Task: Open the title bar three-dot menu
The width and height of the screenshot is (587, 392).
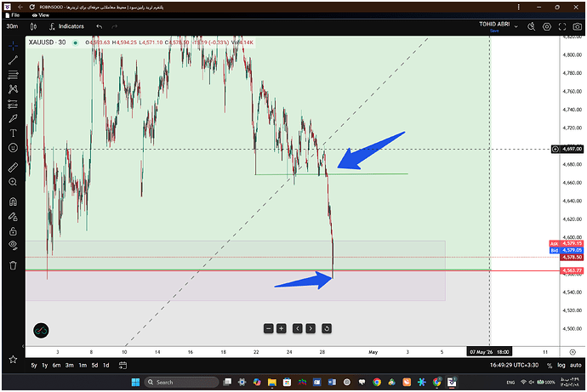Action: [x=518, y=7]
